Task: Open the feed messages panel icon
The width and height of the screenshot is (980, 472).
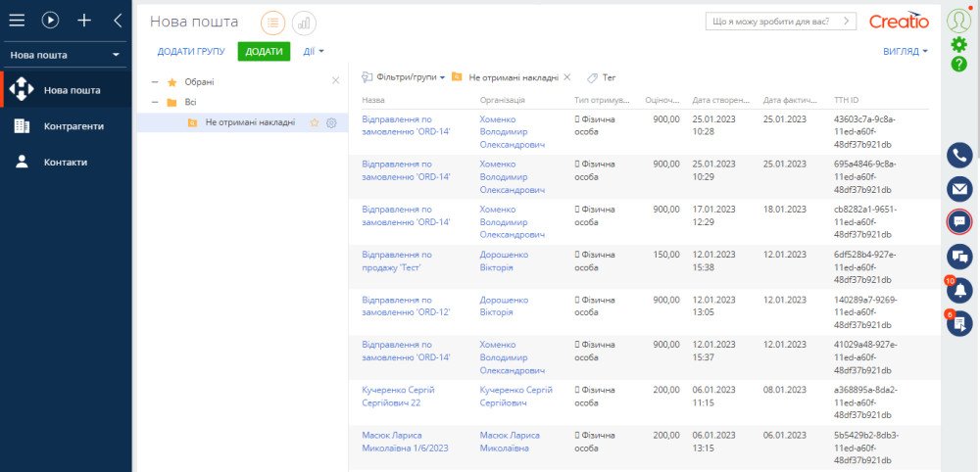Action: [959, 256]
